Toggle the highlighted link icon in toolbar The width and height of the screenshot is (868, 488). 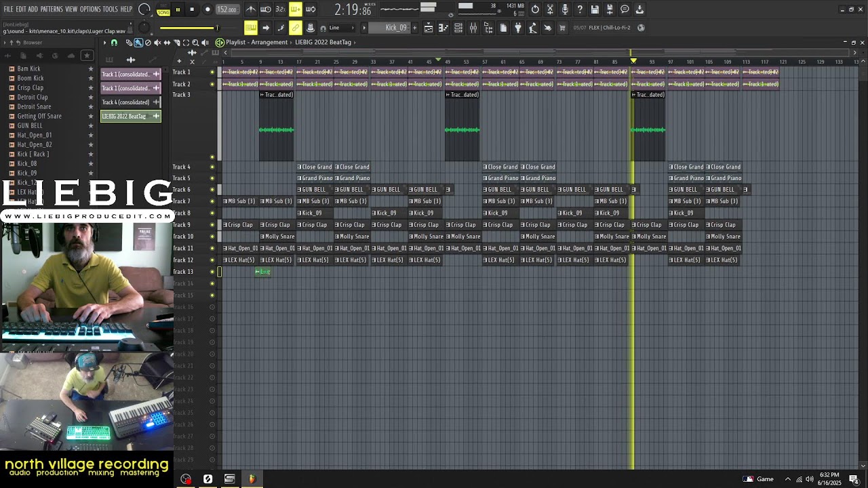[295, 28]
